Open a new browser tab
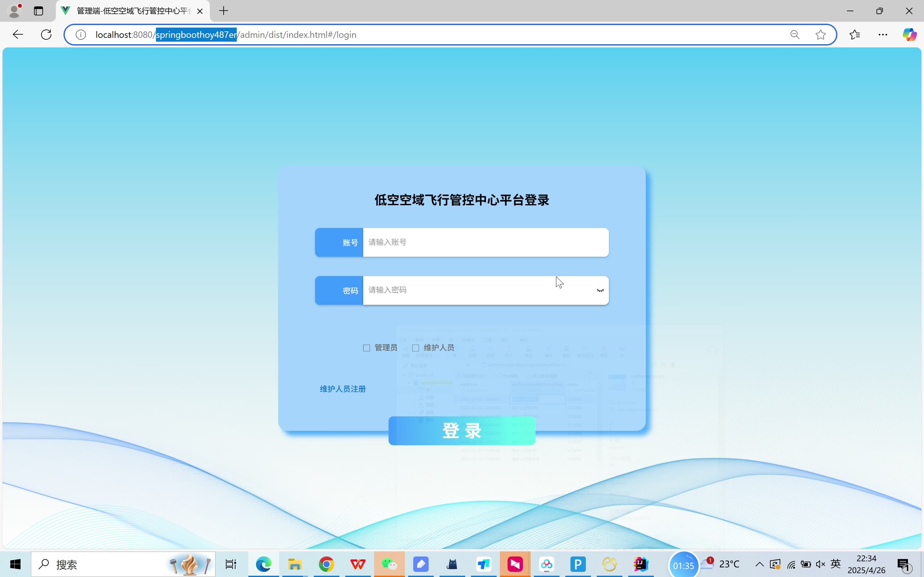Viewport: 924px width, 577px height. click(x=224, y=11)
